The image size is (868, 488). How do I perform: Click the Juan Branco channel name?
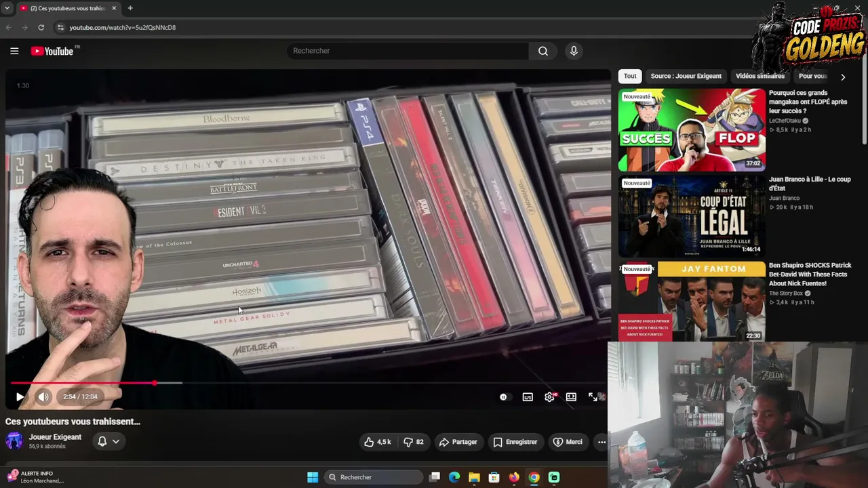[784, 198]
